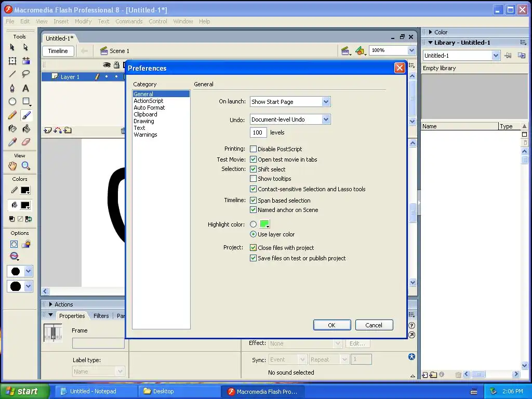
Task: Click the Object Drawing option icon
Action: click(x=14, y=244)
